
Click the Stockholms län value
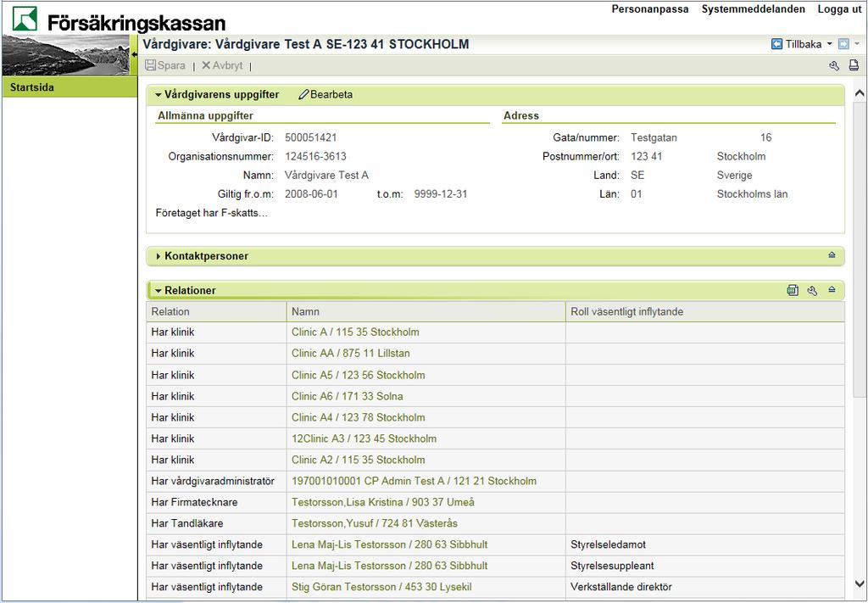coord(753,194)
